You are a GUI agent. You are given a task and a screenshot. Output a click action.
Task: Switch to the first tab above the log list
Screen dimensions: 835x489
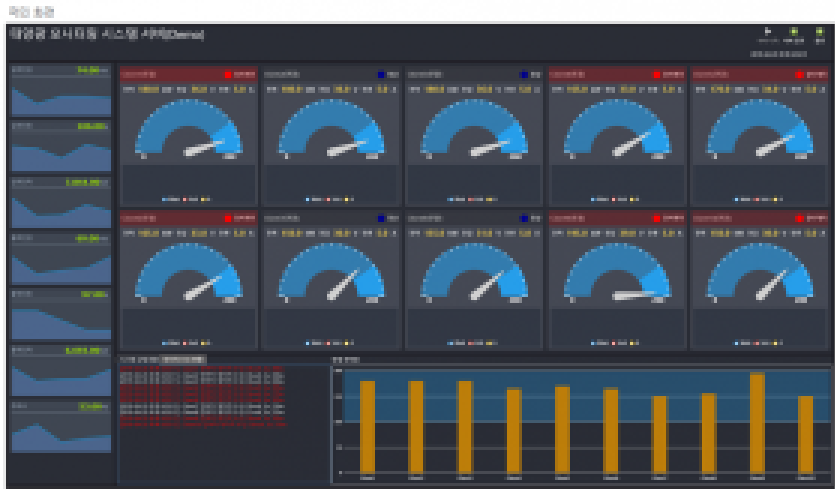pos(138,360)
